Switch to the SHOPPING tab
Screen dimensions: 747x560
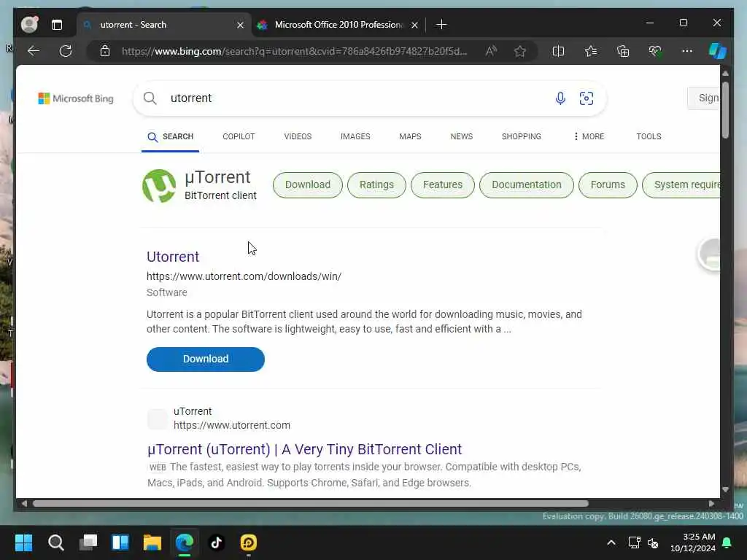pyautogui.click(x=521, y=136)
